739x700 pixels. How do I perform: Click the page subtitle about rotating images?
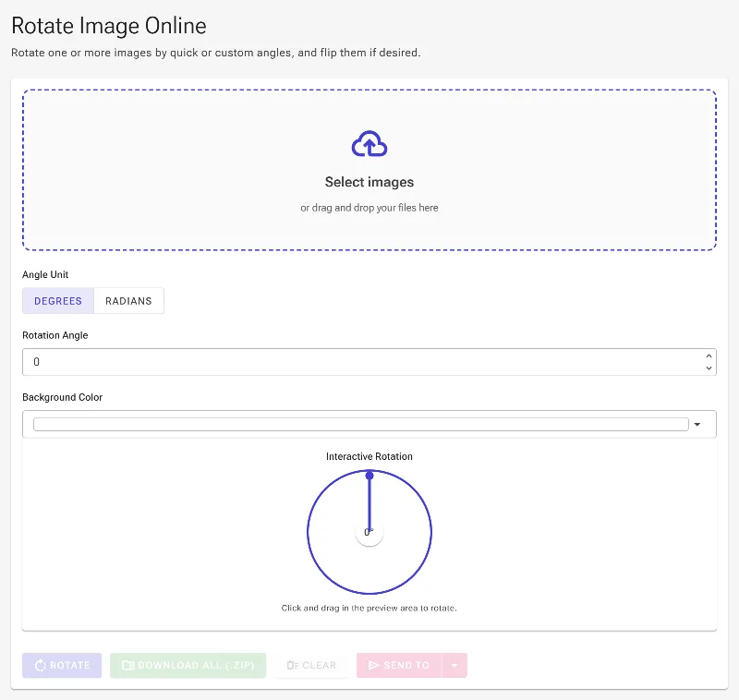click(216, 53)
